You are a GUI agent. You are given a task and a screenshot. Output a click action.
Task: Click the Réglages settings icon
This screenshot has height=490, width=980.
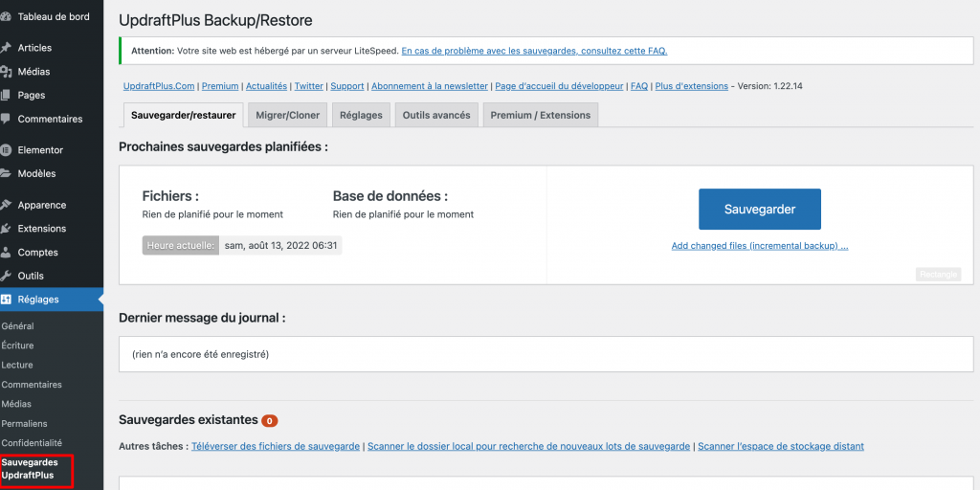pyautogui.click(x=6, y=300)
